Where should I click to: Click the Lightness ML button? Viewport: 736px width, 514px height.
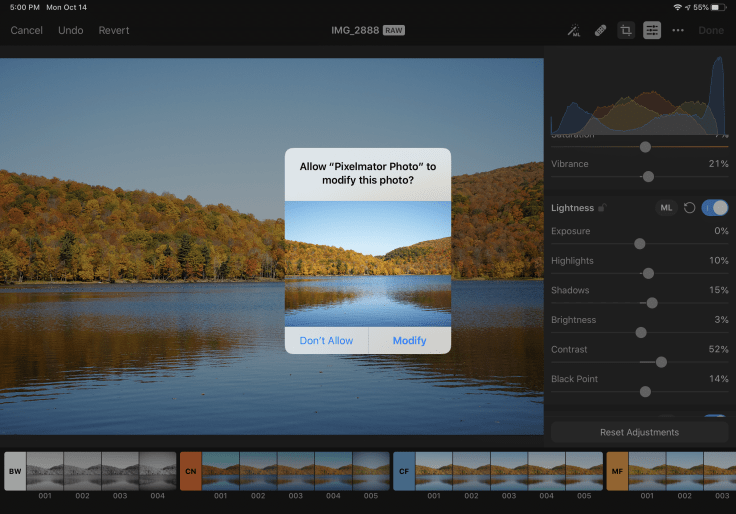pyautogui.click(x=666, y=207)
